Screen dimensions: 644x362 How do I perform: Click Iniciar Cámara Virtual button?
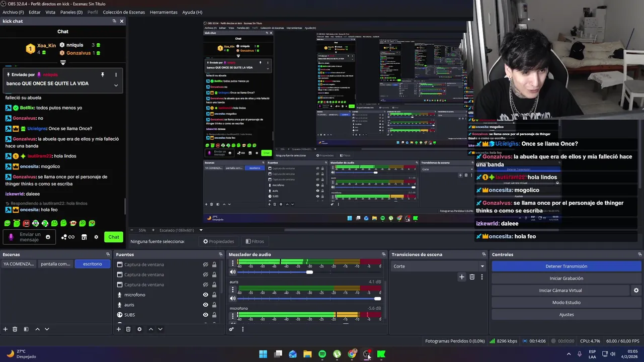click(560, 290)
